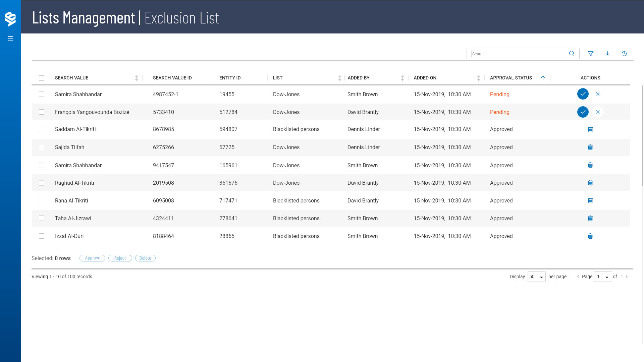Delete the Saddam Al-Tikriti row via trash icon

[x=590, y=129]
